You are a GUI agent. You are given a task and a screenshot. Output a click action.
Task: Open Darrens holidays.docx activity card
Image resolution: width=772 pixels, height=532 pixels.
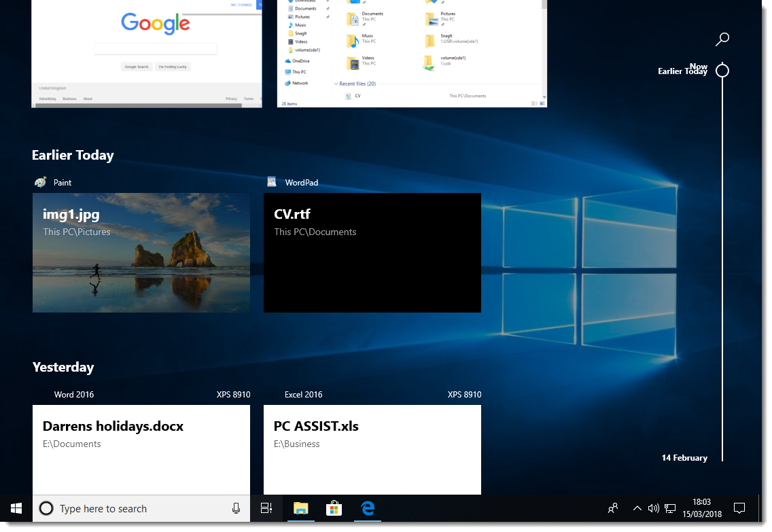click(x=141, y=449)
